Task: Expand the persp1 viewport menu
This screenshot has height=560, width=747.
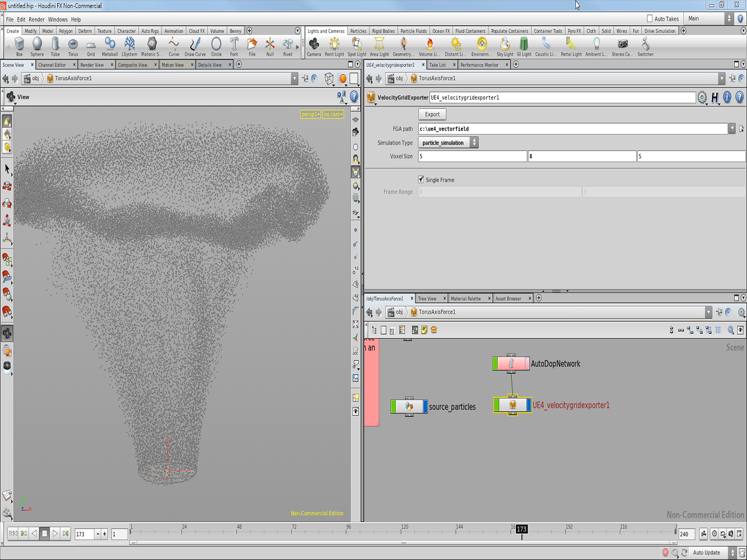Action: tap(310, 114)
